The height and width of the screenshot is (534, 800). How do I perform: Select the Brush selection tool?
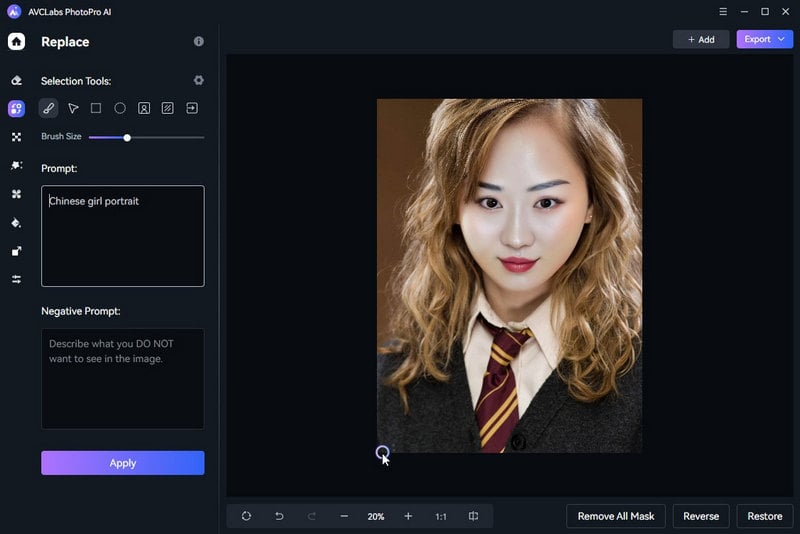(x=48, y=108)
